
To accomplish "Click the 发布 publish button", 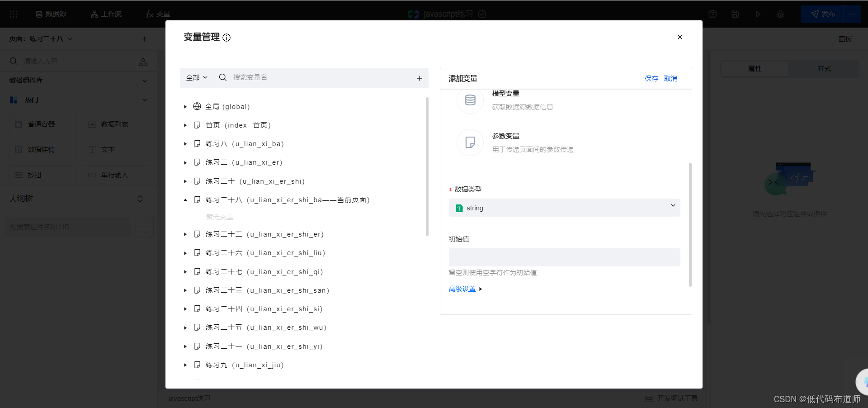I will [x=822, y=14].
